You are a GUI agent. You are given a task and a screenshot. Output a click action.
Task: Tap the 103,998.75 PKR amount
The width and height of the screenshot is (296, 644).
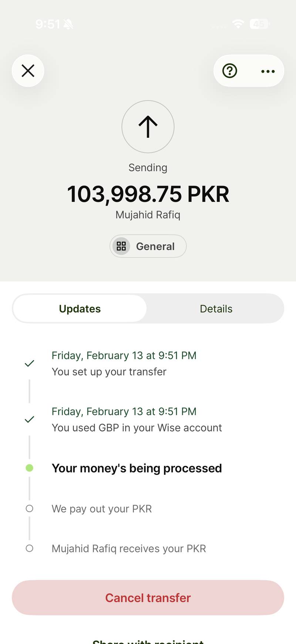(148, 194)
